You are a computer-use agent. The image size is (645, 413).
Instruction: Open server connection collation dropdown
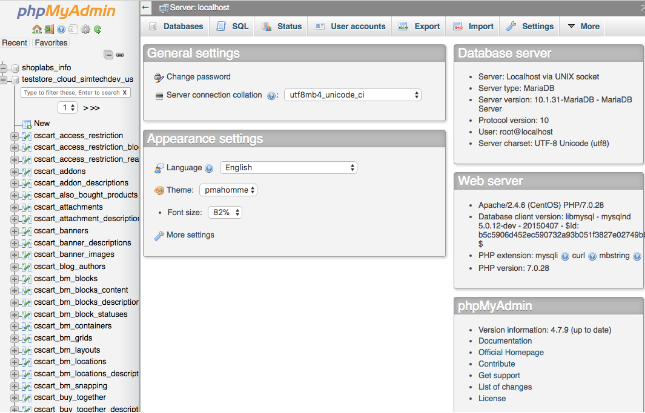point(353,95)
